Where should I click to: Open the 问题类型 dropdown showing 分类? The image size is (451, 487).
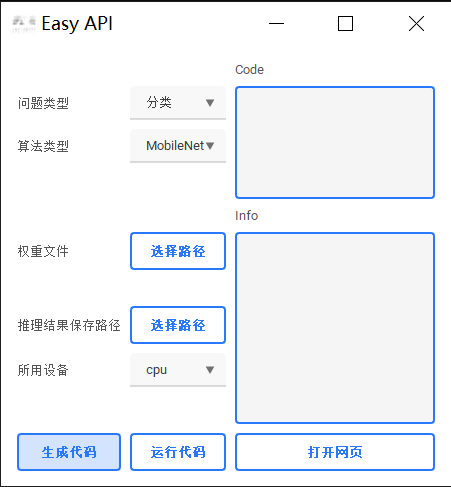point(178,103)
